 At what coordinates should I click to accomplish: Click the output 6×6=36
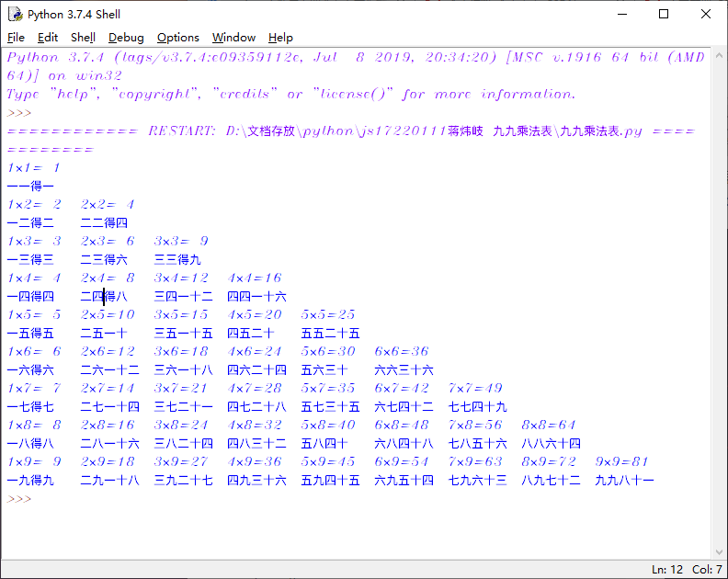(x=402, y=351)
